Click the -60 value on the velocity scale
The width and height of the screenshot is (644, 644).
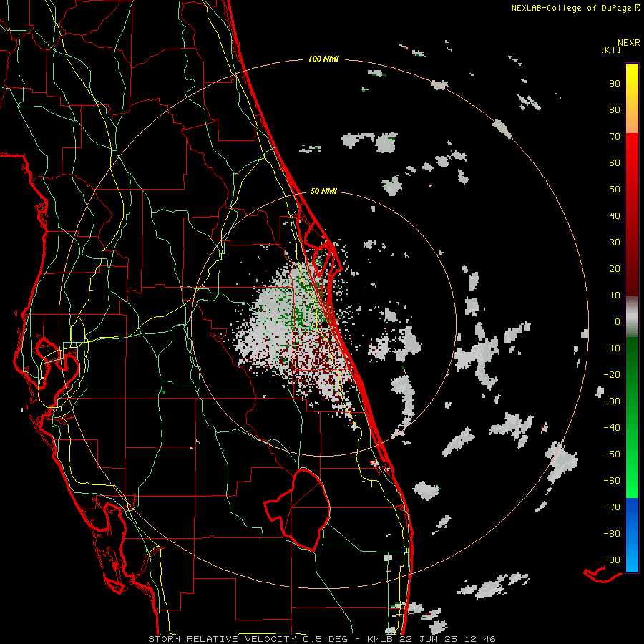pos(612,481)
